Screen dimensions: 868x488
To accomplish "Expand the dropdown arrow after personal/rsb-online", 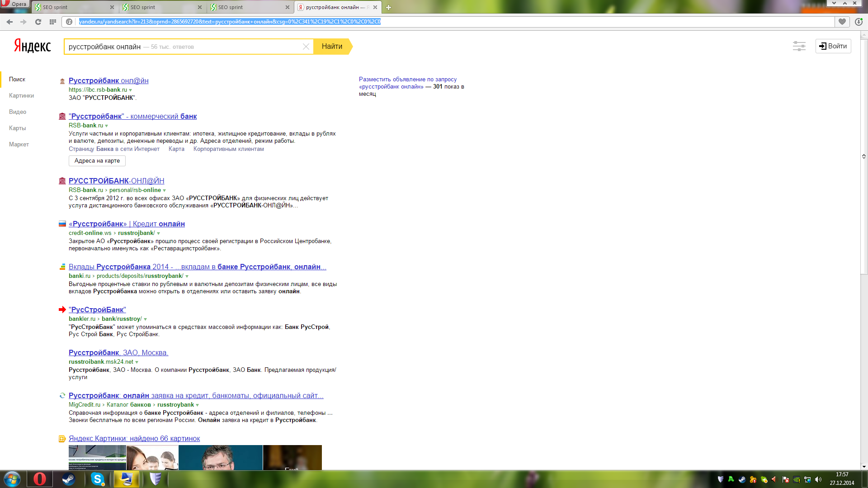I will [165, 191].
